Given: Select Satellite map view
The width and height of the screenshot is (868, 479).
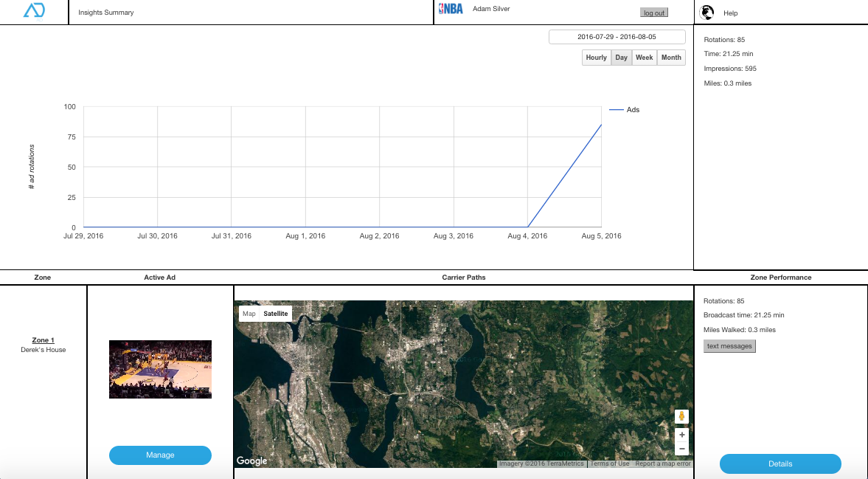Looking at the screenshot, I should pyautogui.click(x=276, y=314).
